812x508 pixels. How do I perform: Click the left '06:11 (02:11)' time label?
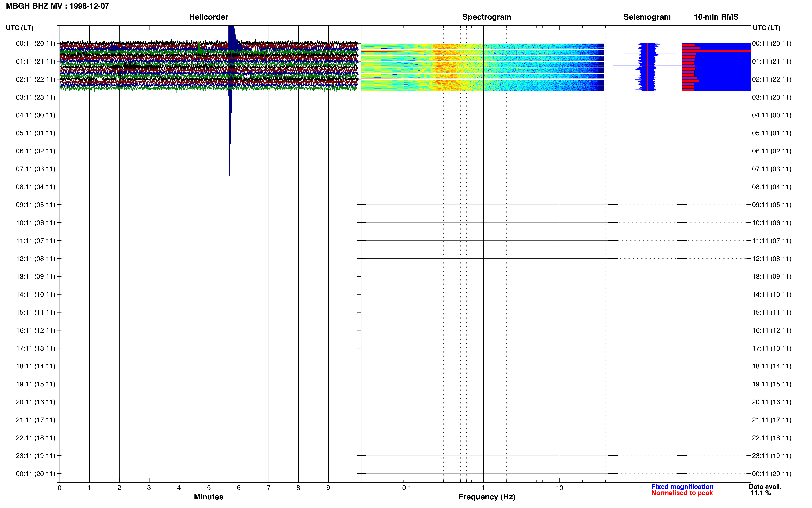point(36,151)
